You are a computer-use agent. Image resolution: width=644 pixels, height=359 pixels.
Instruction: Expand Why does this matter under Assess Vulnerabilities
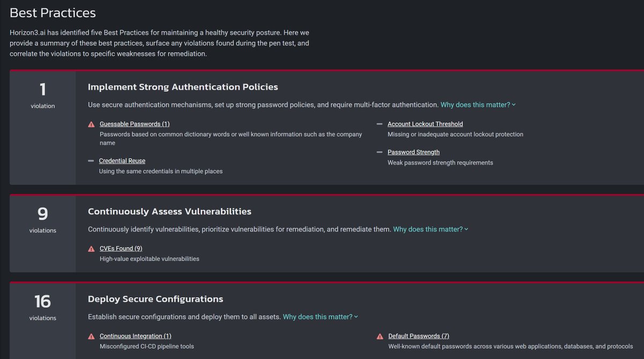(x=431, y=229)
